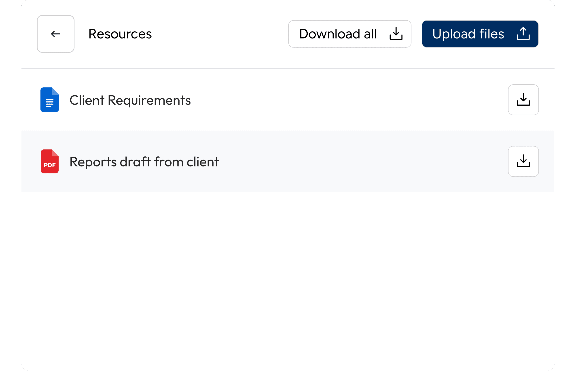Screen dimensions: 576x392
Task: Open the Reports draft from client filename
Action: pyautogui.click(x=144, y=162)
